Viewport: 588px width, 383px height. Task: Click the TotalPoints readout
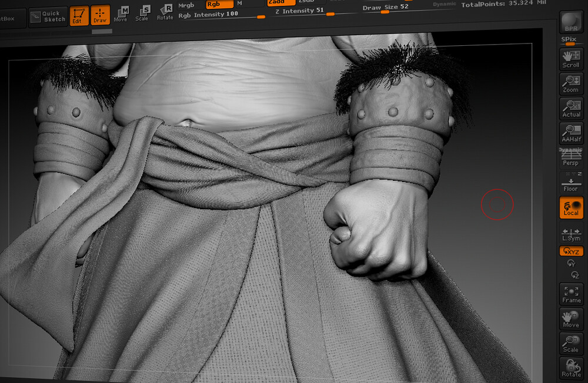[x=504, y=4]
